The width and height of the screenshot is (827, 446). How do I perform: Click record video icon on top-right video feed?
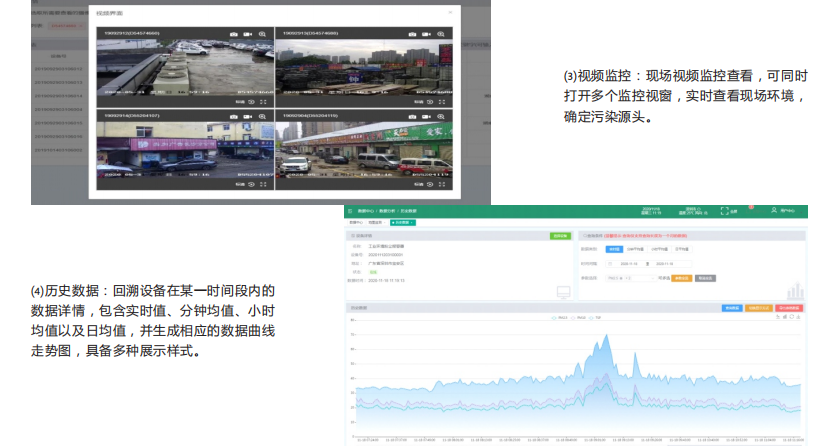click(425, 33)
